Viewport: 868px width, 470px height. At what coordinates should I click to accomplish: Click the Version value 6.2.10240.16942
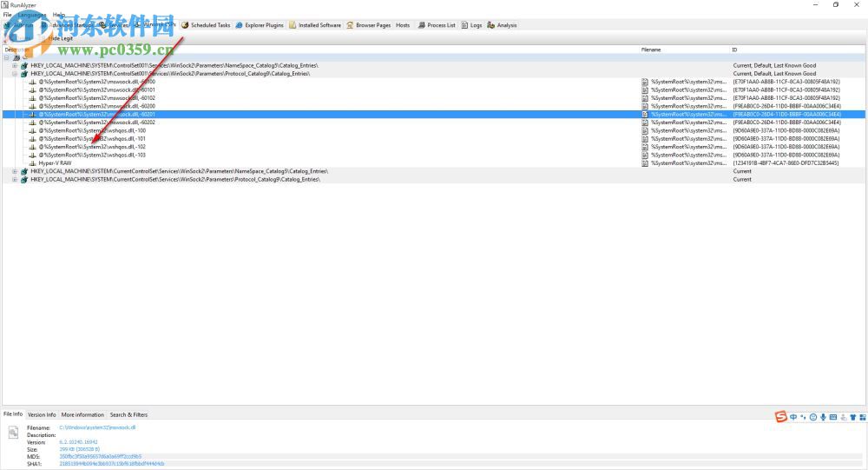tap(79, 442)
